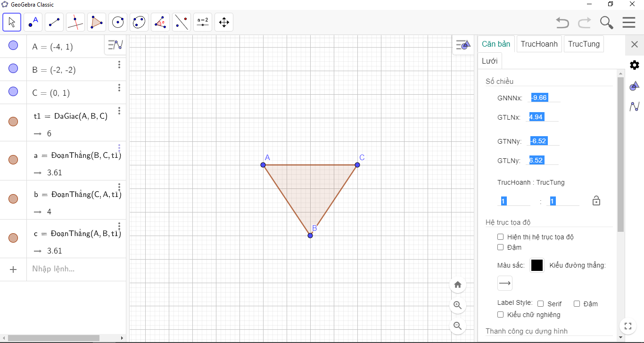644x343 pixels.
Task: Select the Perpendicular Line tool
Action: coord(75,22)
